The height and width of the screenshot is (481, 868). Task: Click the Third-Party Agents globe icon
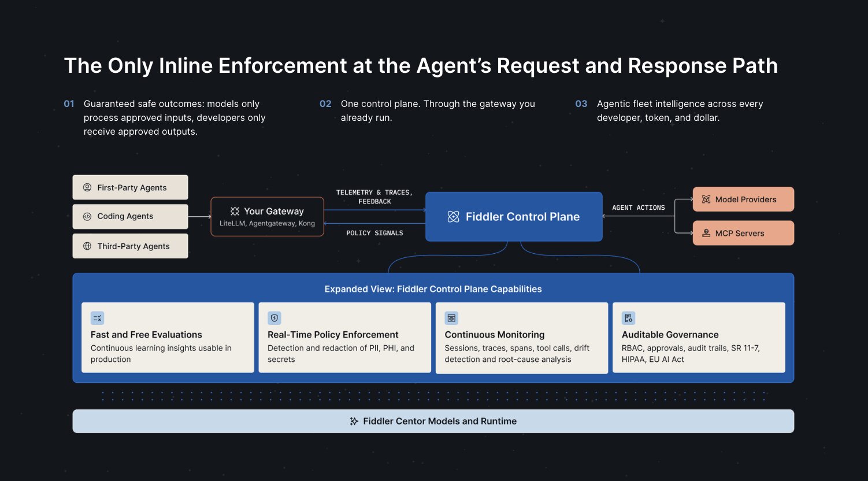[87, 246]
